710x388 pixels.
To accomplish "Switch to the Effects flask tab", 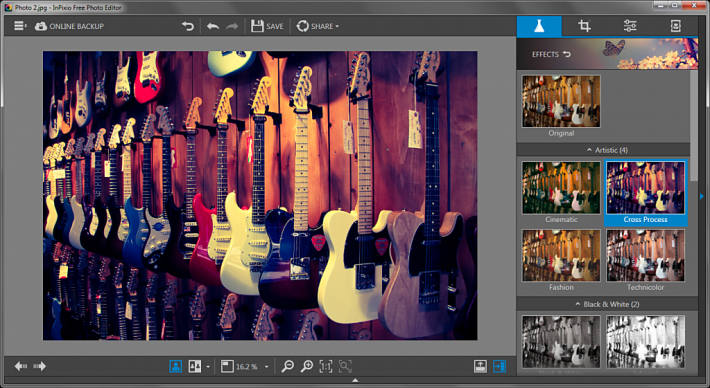I will click(x=539, y=26).
